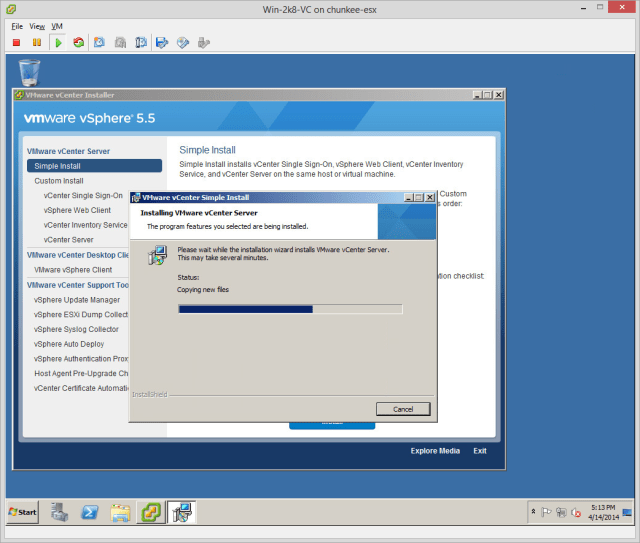Open Snapshot Manager toolbar icon

pos(141,42)
